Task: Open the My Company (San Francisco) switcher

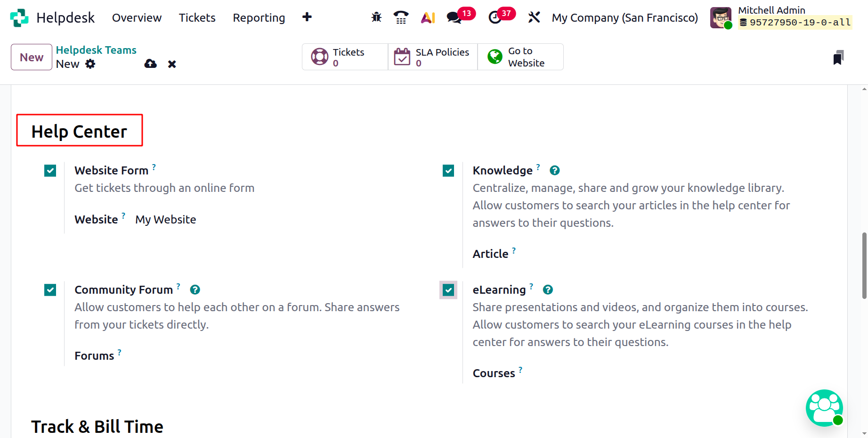Action: click(x=625, y=18)
